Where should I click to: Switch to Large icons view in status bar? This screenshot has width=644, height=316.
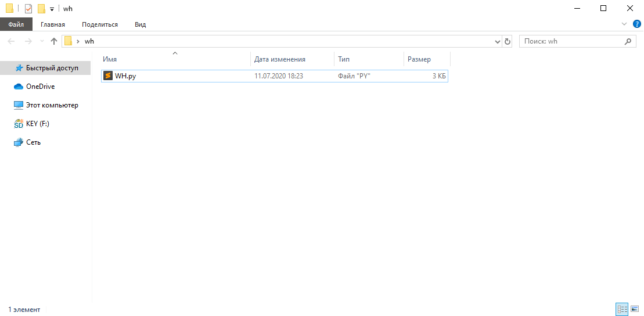coord(635,309)
